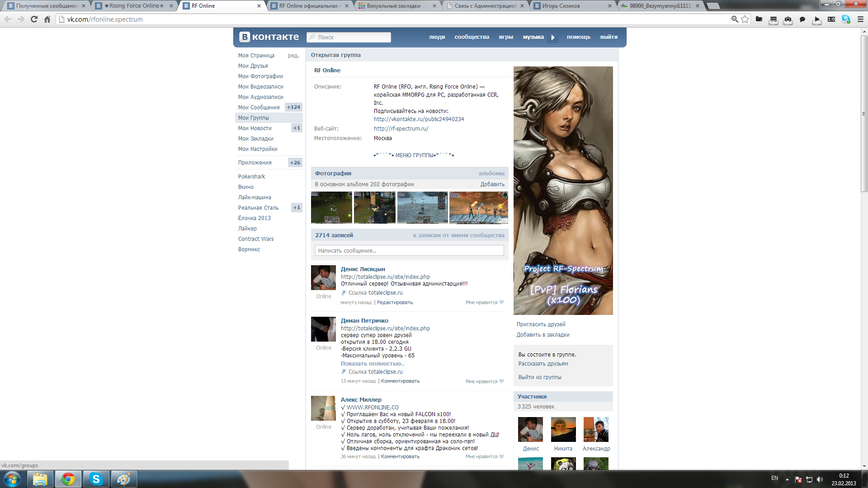Click the zoom magnifier in the address bar
This screenshot has height=488, width=868.
click(735, 19)
